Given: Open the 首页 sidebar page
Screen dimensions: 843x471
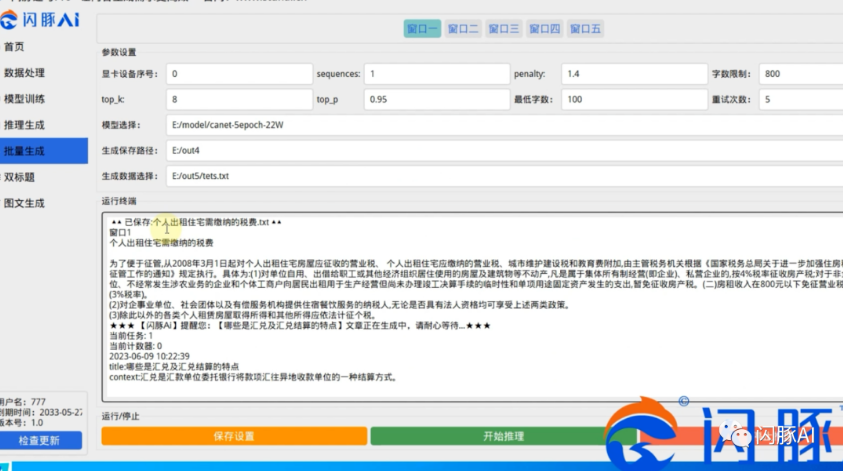Looking at the screenshot, I should 14,47.
